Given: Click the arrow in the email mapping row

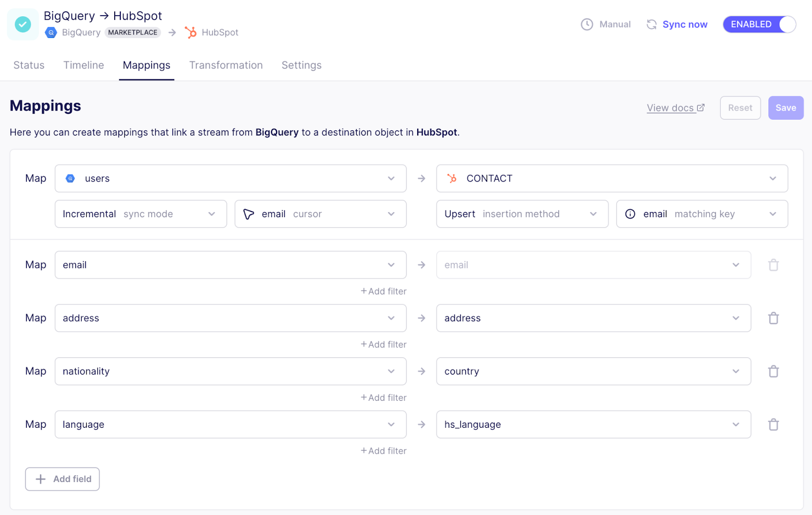Looking at the screenshot, I should click(421, 265).
